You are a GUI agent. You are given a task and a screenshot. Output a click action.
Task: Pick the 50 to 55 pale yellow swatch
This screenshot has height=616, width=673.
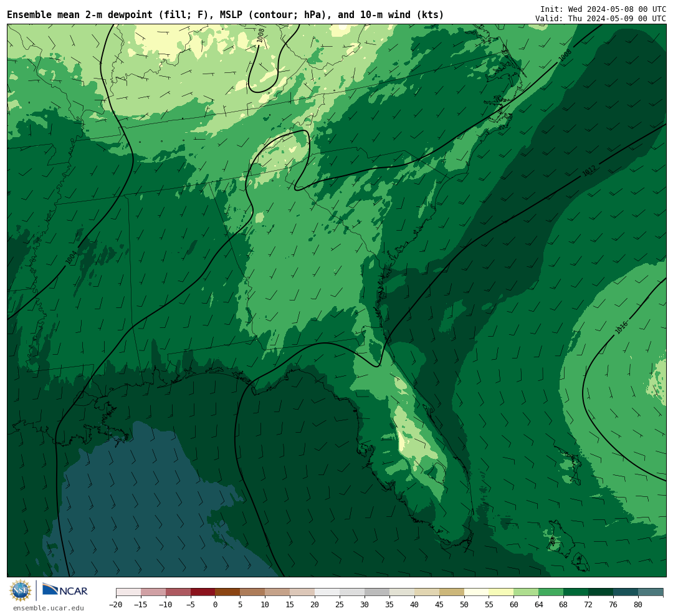477,592
